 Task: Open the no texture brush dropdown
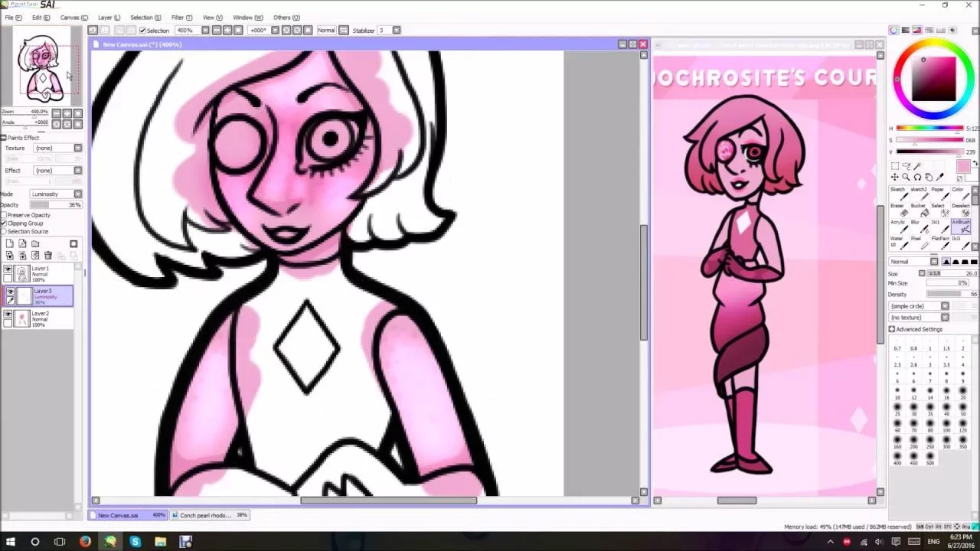pyautogui.click(x=919, y=318)
